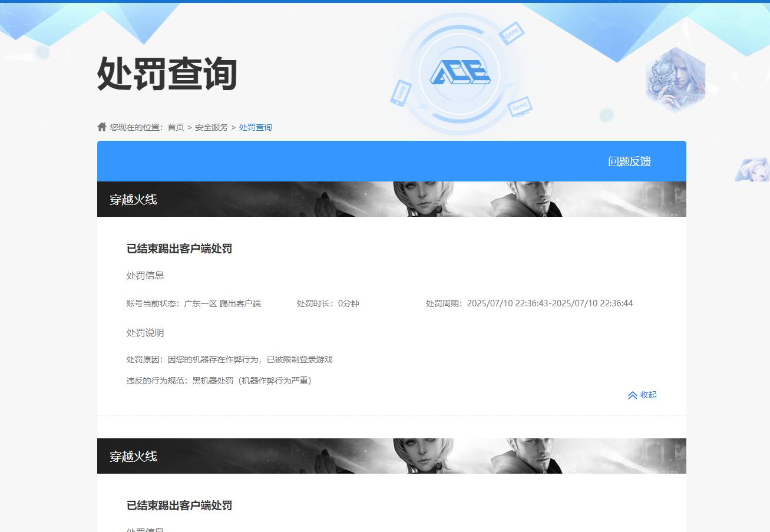Expand the second 已结束踢出客户端处罚 record

tap(179, 505)
